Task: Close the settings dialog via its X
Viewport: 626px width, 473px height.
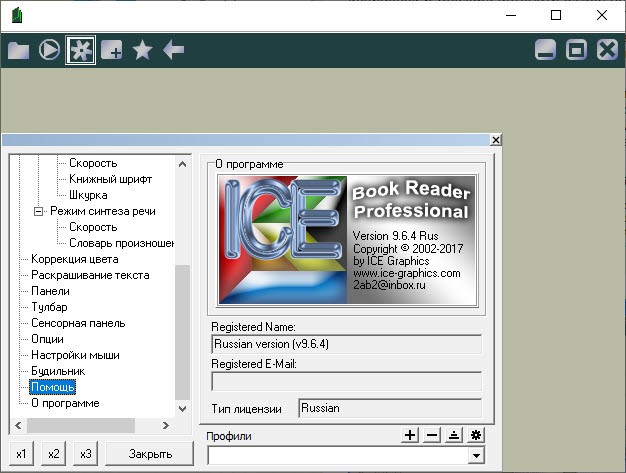Action: coord(495,140)
